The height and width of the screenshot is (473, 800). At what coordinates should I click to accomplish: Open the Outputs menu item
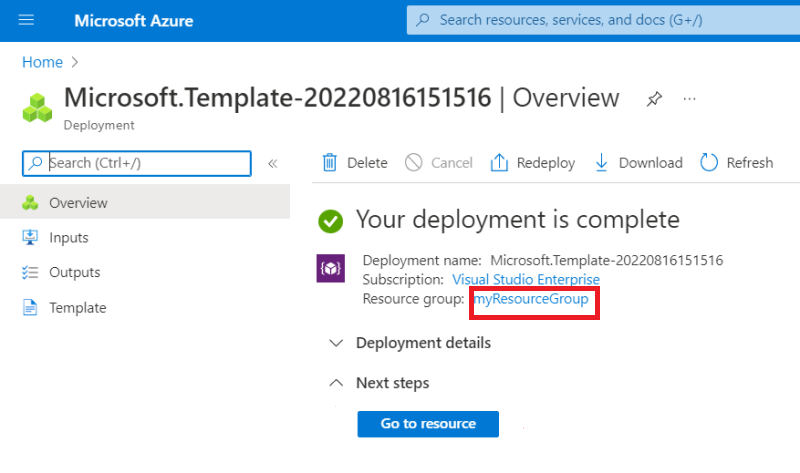click(x=75, y=272)
